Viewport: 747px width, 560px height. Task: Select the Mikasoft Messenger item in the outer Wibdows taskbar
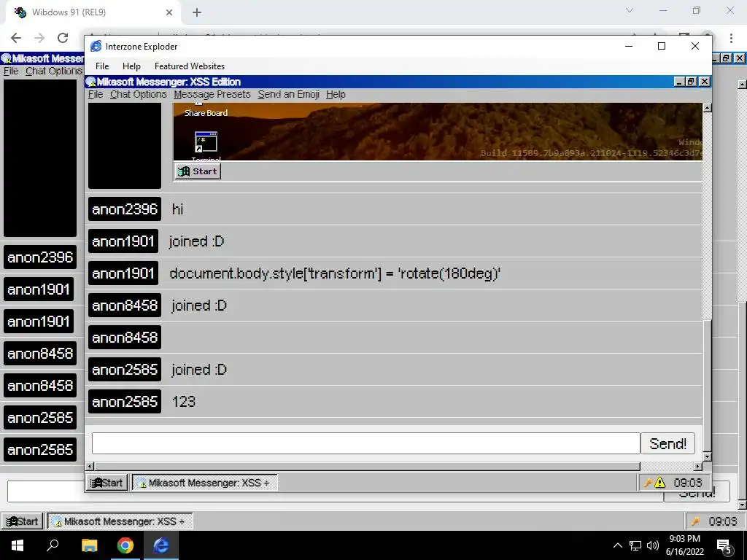coord(120,521)
